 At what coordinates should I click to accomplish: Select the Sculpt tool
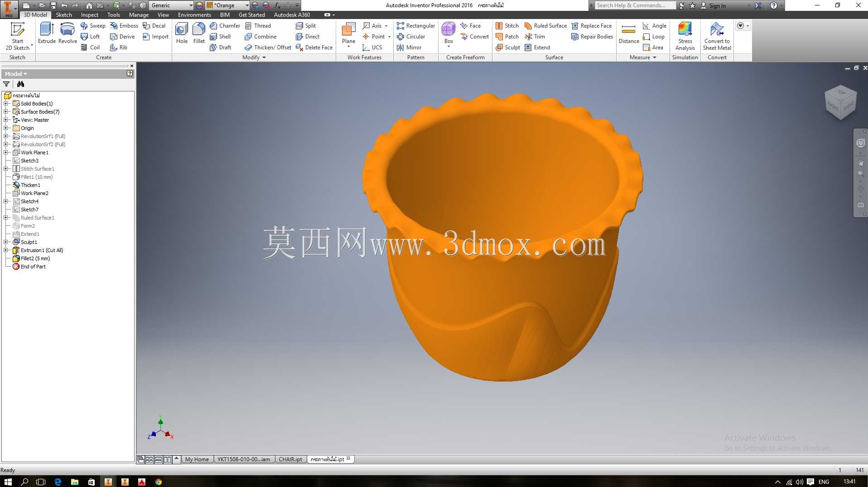508,48
